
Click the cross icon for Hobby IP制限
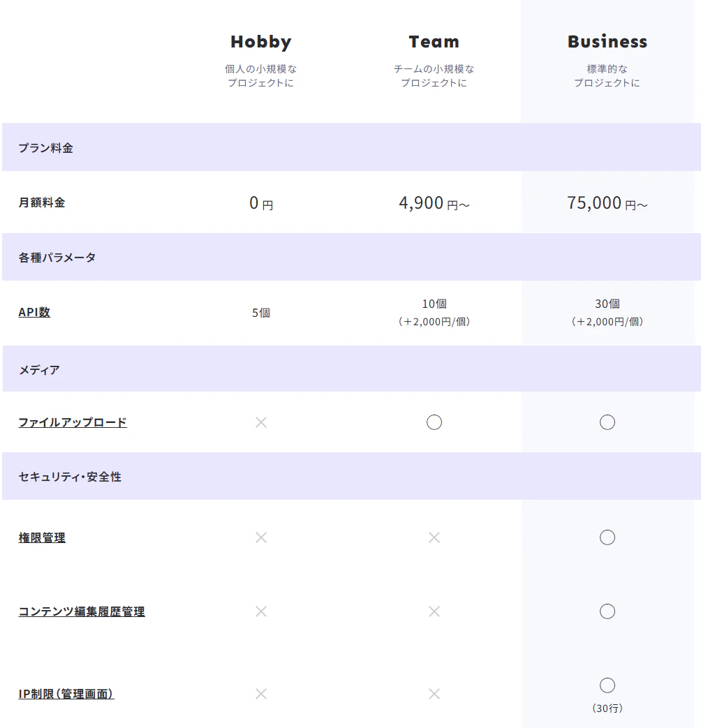pos(261,694)
